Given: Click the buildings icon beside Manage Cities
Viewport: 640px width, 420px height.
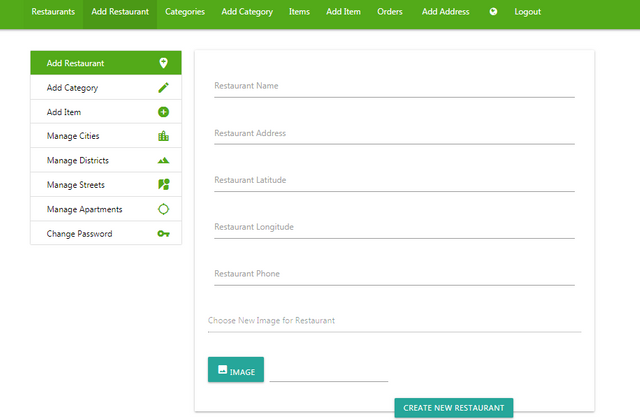Looking at the screenshot, I should pos(163,136).
